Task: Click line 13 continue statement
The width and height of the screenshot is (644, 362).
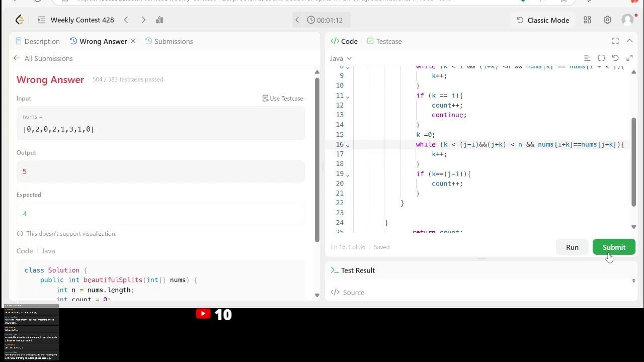Action: pos(449,115)
